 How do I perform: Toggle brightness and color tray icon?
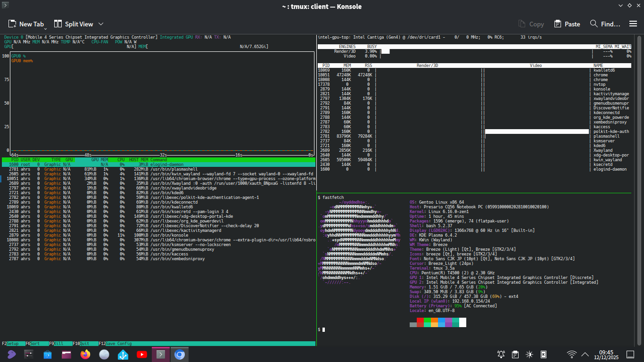coord(529,354)
